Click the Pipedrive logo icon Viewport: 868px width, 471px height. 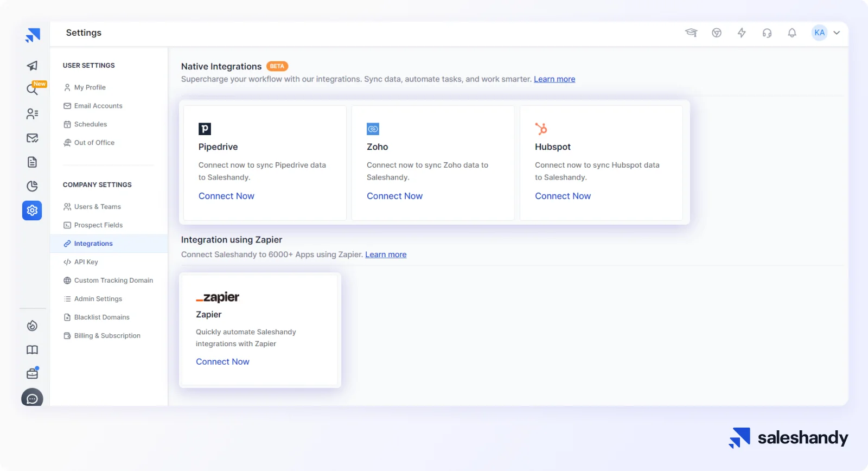(x=205, y=129)
